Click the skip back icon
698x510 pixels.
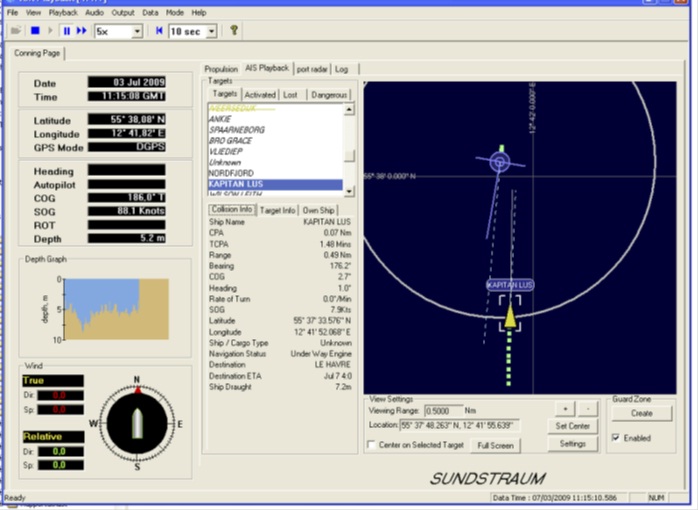(x=159, y=31)
